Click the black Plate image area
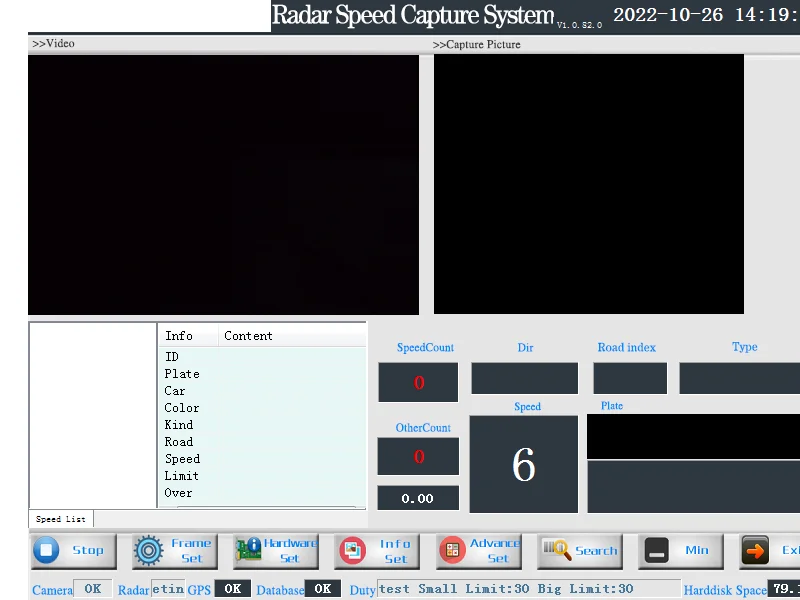The width and height of the screenshot is (800, 600). pos(693,437)
